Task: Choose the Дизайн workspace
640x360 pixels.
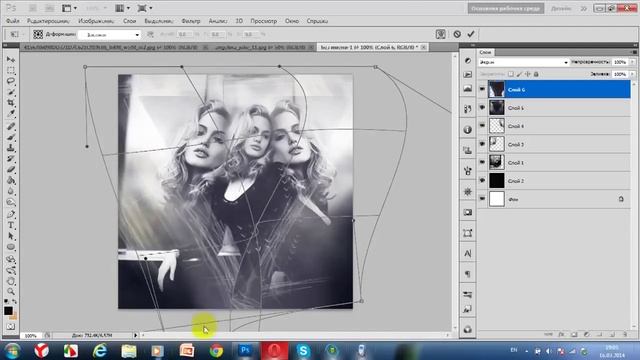Action: [x=561, y=8]
